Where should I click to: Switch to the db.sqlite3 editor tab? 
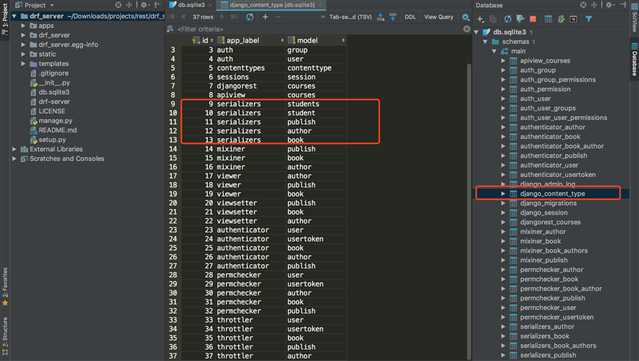[x=188, y=5]
